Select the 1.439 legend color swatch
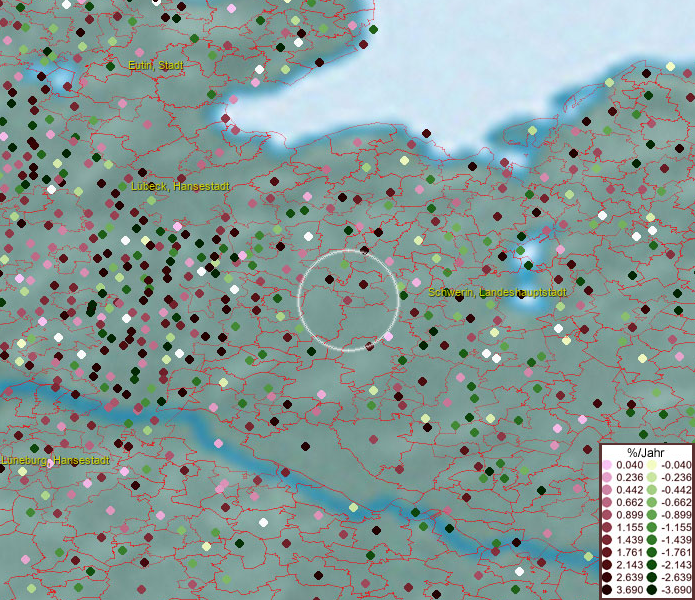This screenshot has height=600, width=695. click(x=607, y=540)
